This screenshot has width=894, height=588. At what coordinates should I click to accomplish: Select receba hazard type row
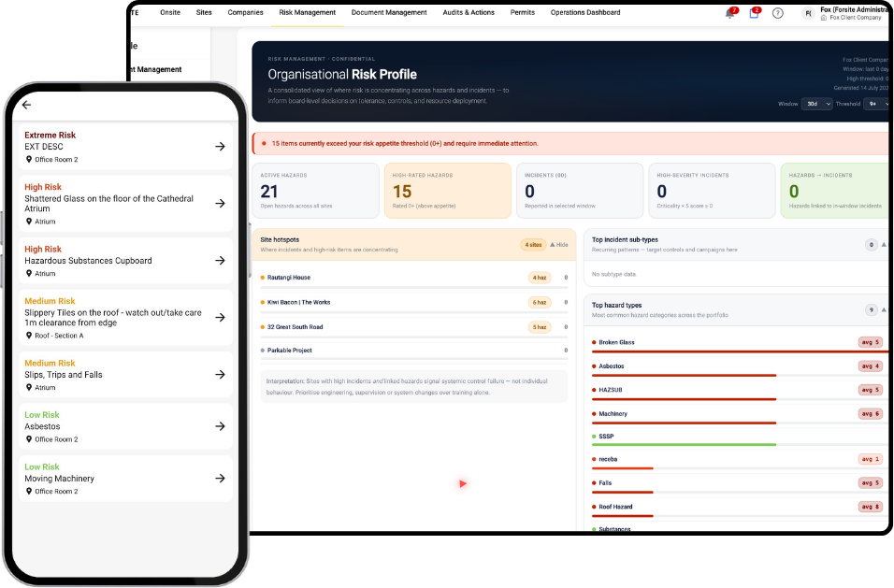(739, 460)
